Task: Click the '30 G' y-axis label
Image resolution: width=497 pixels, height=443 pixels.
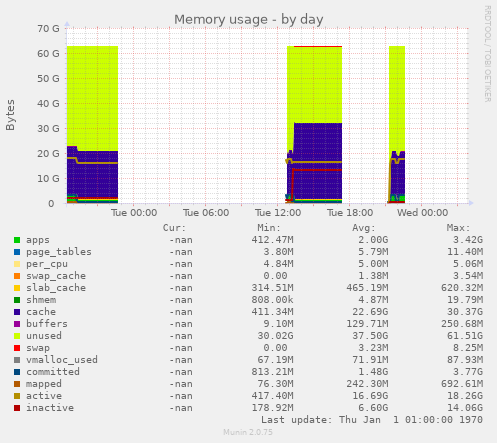Action: 48,129
